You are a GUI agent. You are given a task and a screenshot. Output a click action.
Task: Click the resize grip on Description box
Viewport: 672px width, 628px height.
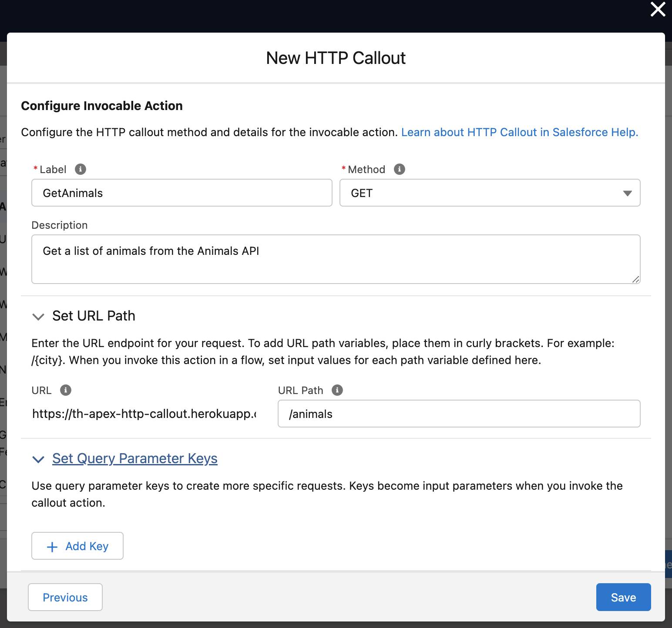point(636,280)
